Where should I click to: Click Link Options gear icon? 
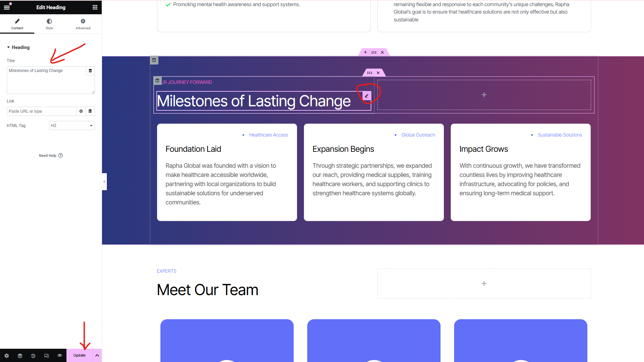coord(81,111)
